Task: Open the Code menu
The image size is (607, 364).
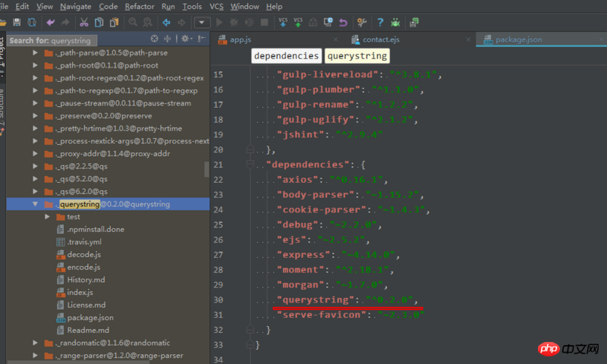Action: pos(108,7)
